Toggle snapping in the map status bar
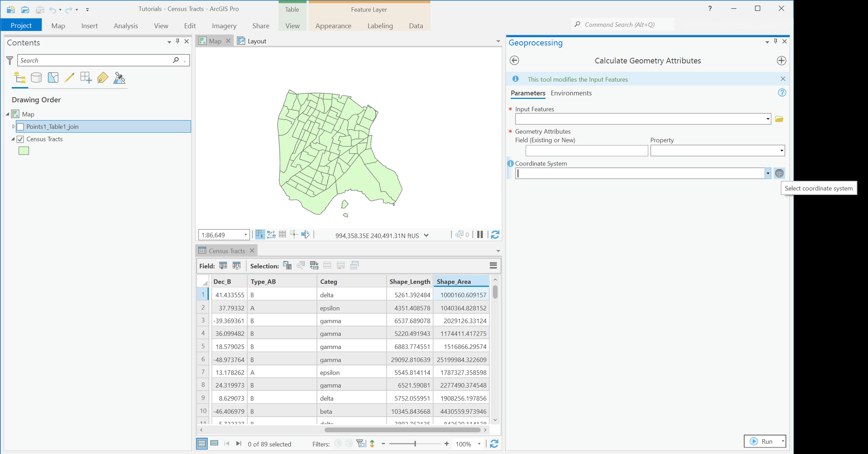Image resolution: width=868 pixels, height=454 pixels. (294, 235)
